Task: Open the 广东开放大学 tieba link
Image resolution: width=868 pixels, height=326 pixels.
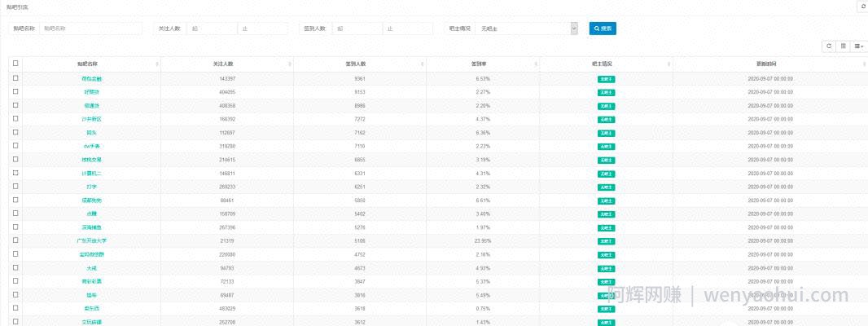Action: click(x=91, y=241)
